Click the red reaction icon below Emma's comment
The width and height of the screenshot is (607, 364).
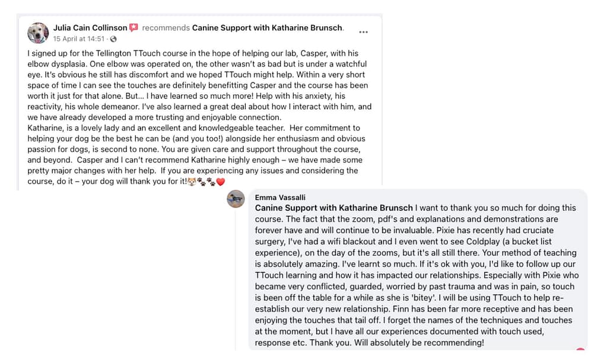pyautogui.click(x=580, y=350)
